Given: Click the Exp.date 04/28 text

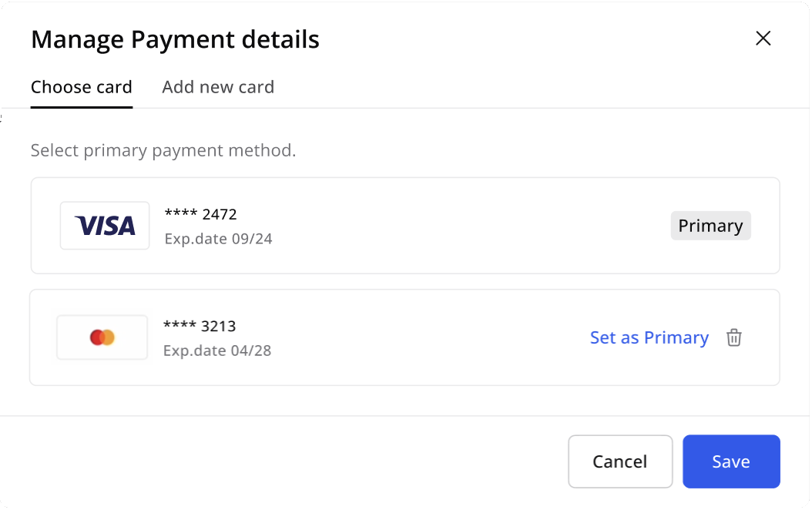Looking at the screenshot, I should [217, 351].
